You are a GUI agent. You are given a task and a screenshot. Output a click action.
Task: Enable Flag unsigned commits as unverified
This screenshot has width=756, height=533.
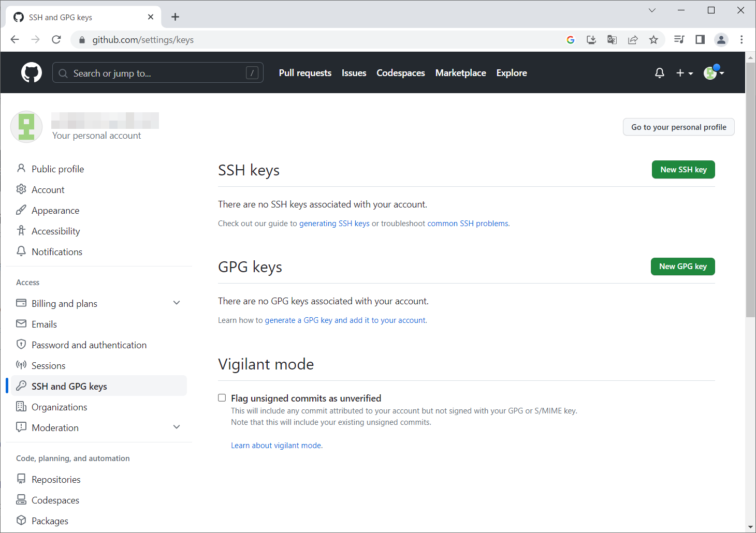click(x=222, y=398)
